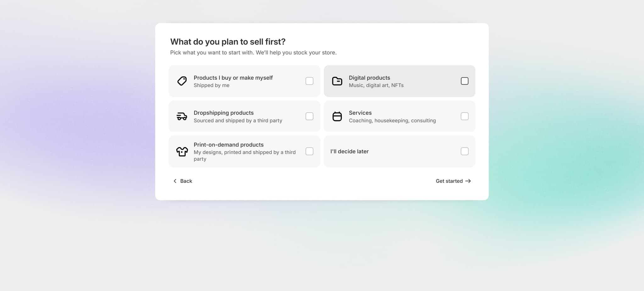The width and height of the screenshot is (644, 291).
Task: Click the I'll decide later card
Action: tap(399, 151)
